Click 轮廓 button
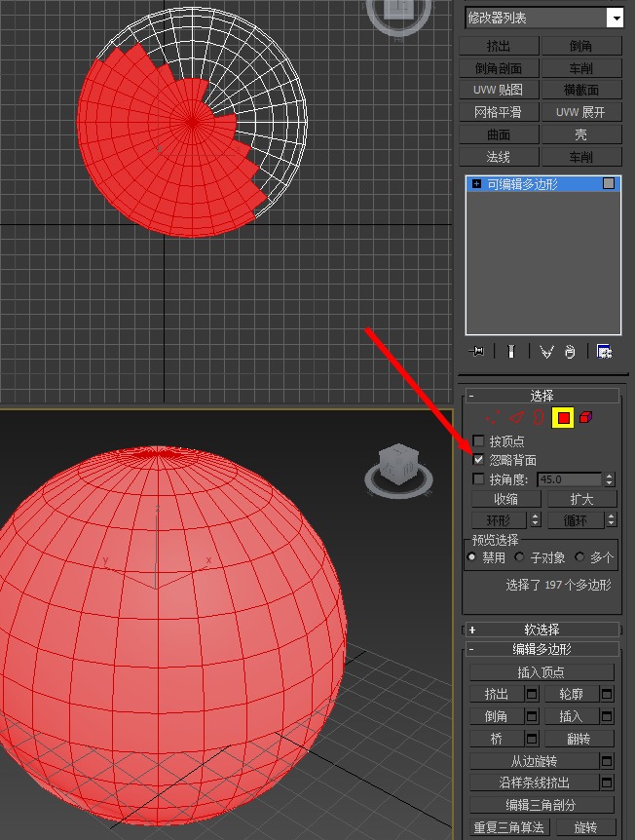The width and height of the screenshot is (635, 840). pyautogui.click(x=572, y=694)
